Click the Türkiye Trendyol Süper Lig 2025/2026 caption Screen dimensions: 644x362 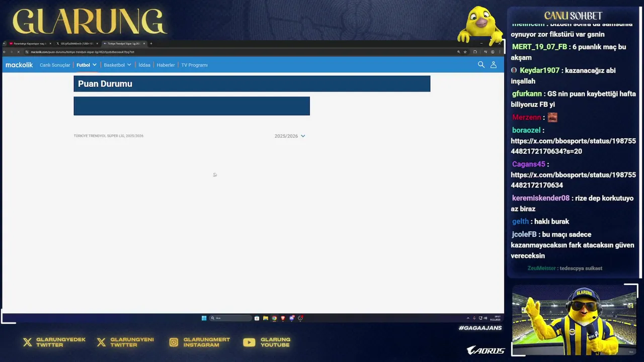(109, 136)
